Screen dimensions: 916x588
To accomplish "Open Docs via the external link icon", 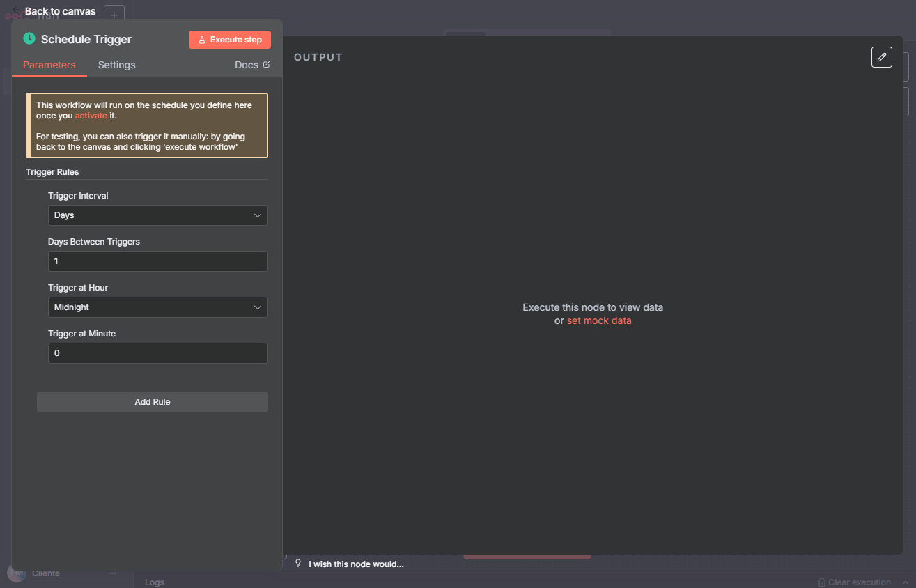I will 266,65.
